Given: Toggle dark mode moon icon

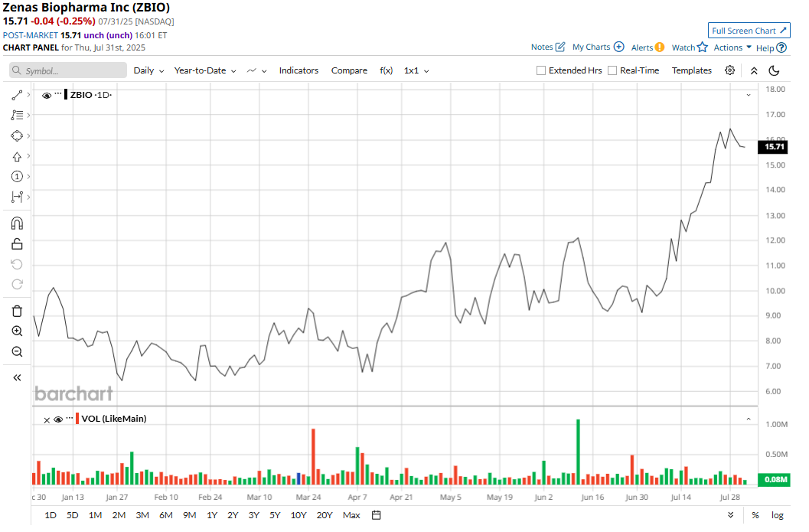Looking at the screenshot, I should coord(774,70).
